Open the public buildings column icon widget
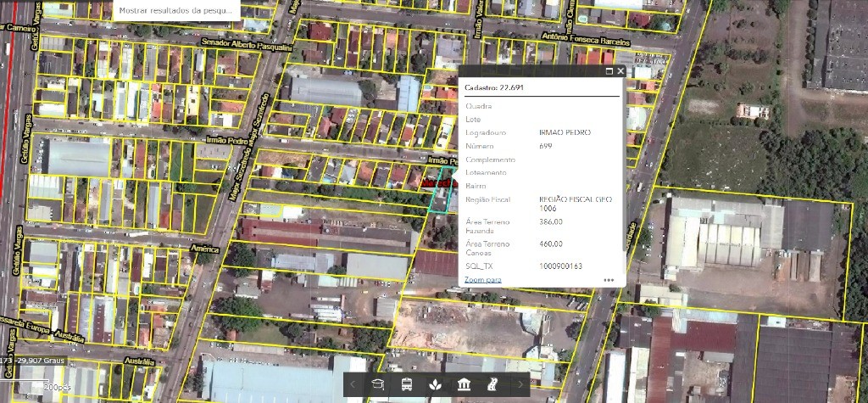868x403 pixels. 464,385
